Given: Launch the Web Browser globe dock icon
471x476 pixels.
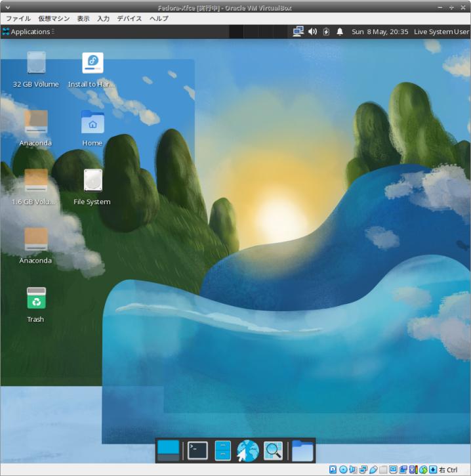Looking at the screenshot, I should pos(248,451).
